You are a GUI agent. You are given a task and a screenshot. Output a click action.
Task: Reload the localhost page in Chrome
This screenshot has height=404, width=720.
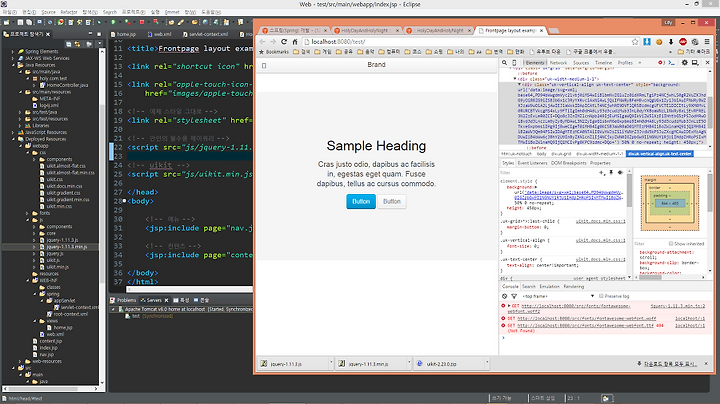click(284, 42)
